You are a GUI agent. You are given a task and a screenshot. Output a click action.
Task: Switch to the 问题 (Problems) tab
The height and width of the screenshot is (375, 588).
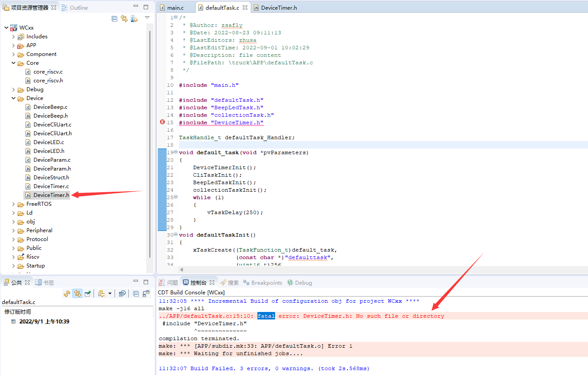click(168, 282)
